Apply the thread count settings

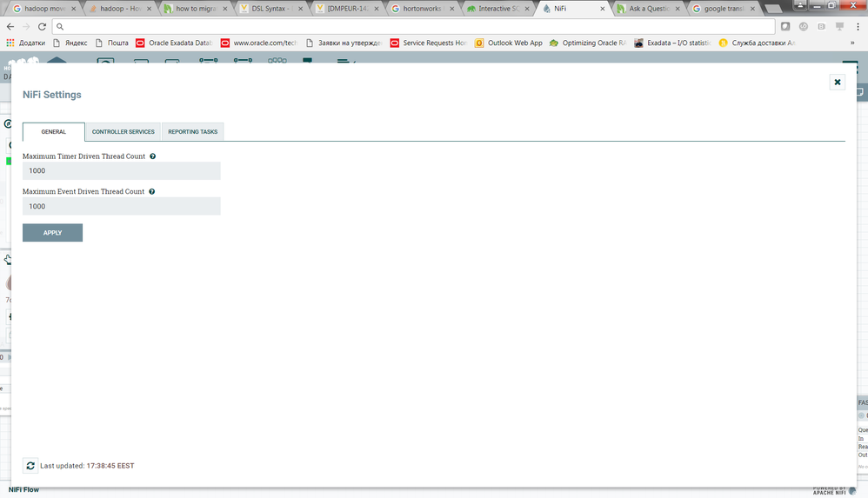point(52,233)
